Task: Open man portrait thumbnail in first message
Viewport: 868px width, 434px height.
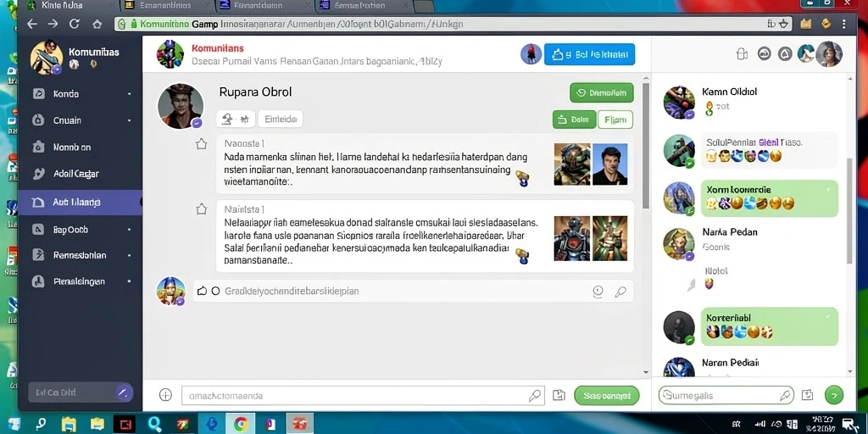Action: [610, 164]
